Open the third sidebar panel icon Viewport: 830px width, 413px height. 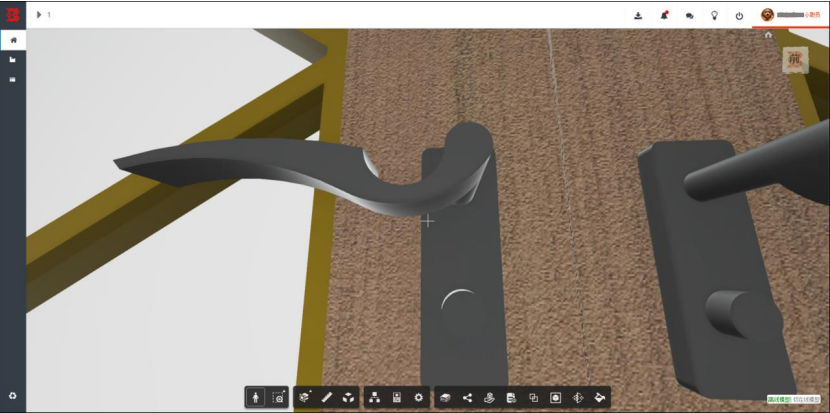[13, 80]
